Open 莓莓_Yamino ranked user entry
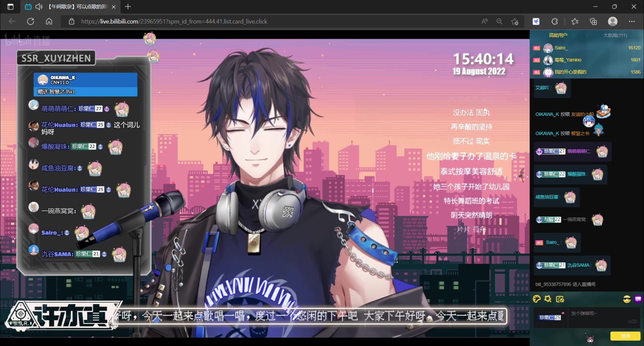 click(587, 60)
